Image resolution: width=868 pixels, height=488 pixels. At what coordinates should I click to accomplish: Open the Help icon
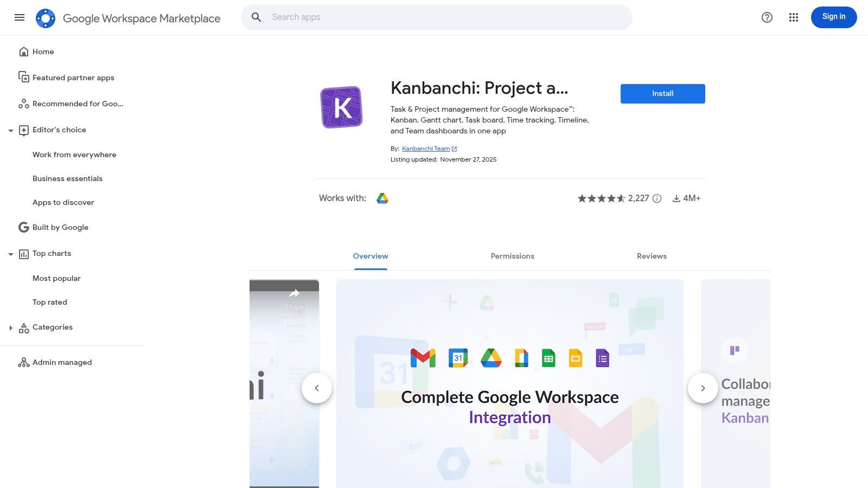pyautogui.click(x=767, y=17)
